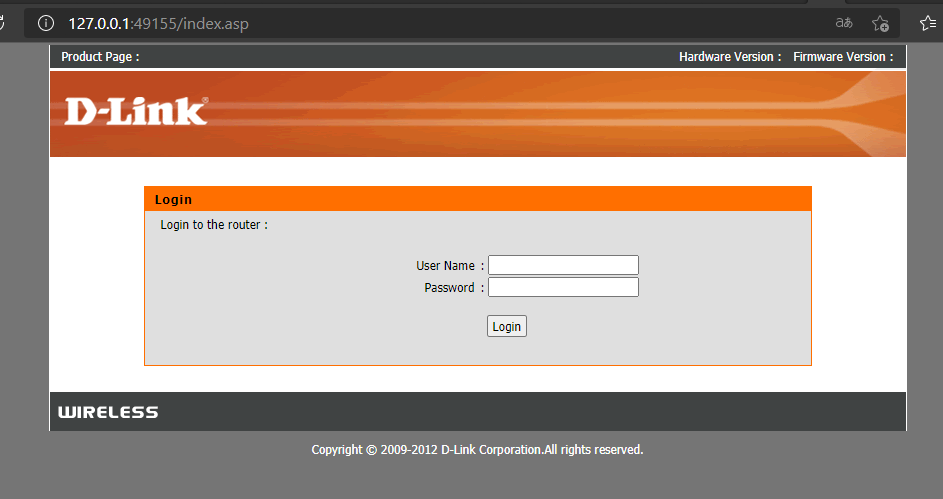Click the site information icon in address bar
The width and height of the screenshot is (943, 499).
point(46,23)
